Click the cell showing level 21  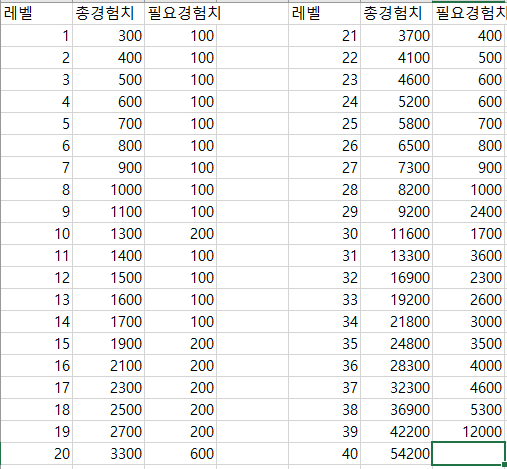pyautogui.click(x=324, y=36)
